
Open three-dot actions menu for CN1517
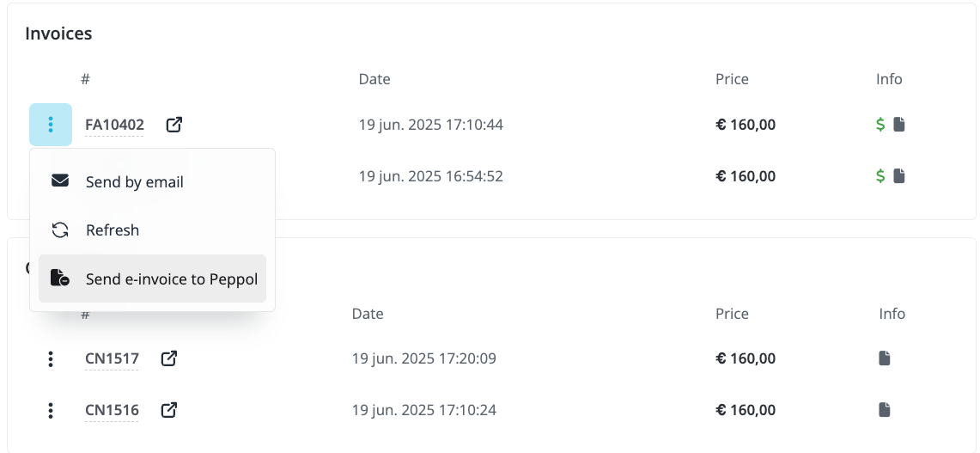51,358
